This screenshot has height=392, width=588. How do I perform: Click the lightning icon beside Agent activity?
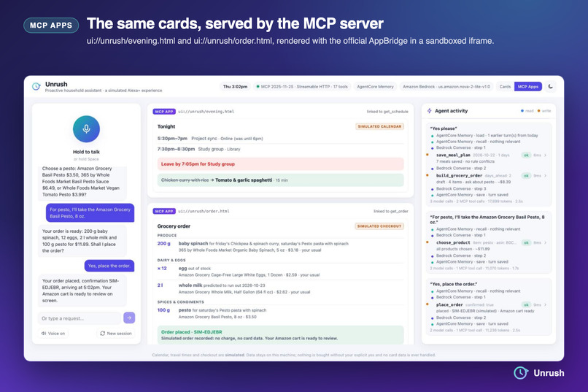(x=430, y=111)
